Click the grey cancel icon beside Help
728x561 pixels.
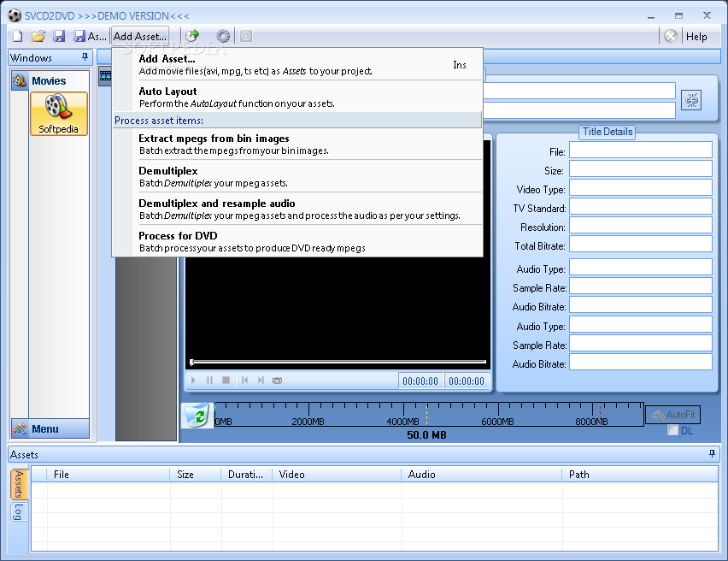pyautogui.click(x=671, y=36)
